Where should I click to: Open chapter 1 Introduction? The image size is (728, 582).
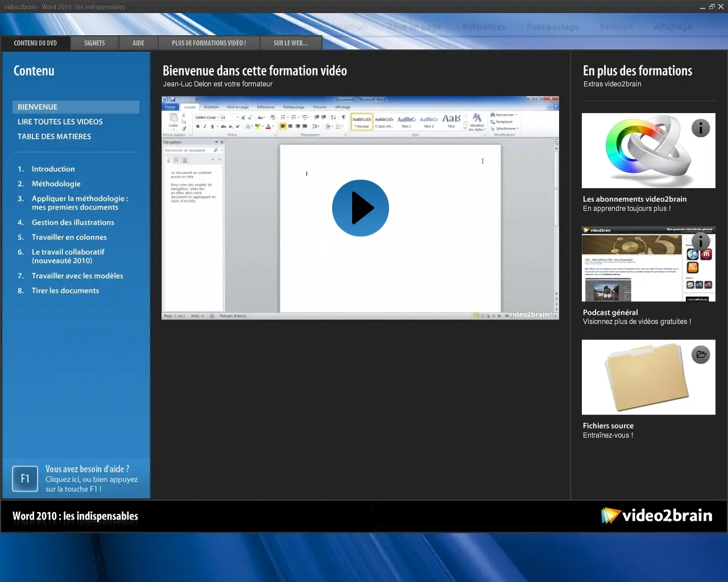pos(53,169)
